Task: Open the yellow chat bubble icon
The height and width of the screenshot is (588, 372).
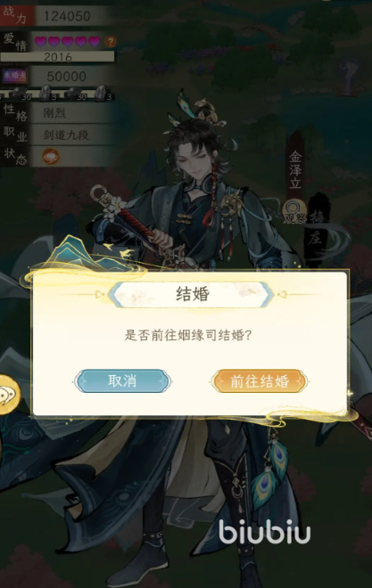Action: tap(9, 394)
